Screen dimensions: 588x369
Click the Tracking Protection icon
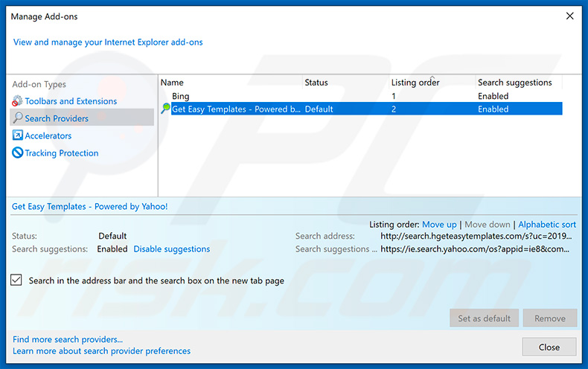[x=18, y=153]
